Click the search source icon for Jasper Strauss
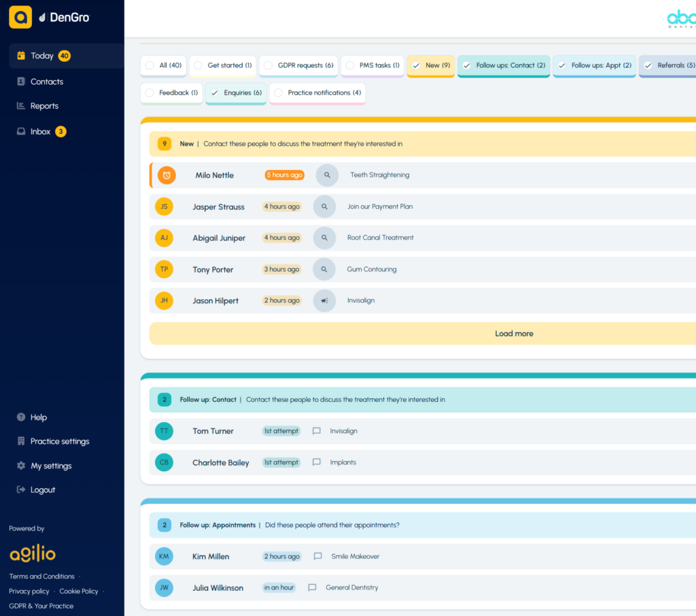Image resolution: width=696 pixels, height=616 pixels. pyautogui.click(x=324, y=207)
